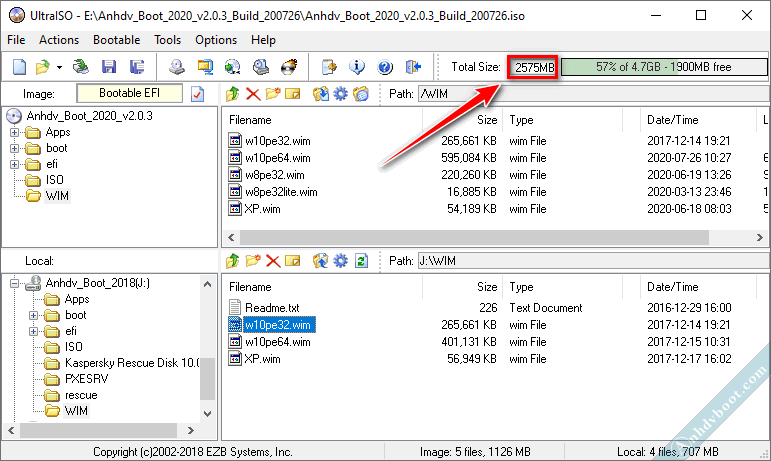Image resolution: width=771 pixels, height=461 pixels.
Task: Expand the boot folder in image tree
Action: (14, 148)
